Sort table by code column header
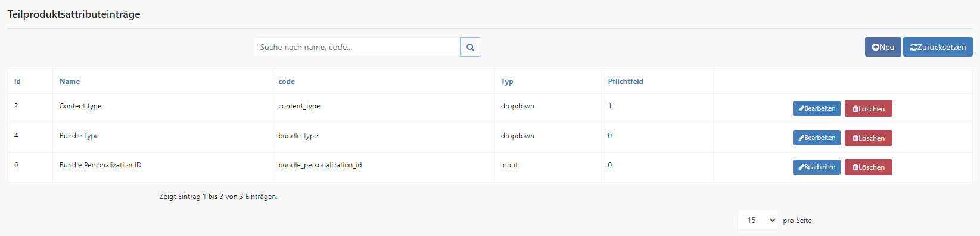The width and height of the screenshot is (980, 236). [287, 82]
